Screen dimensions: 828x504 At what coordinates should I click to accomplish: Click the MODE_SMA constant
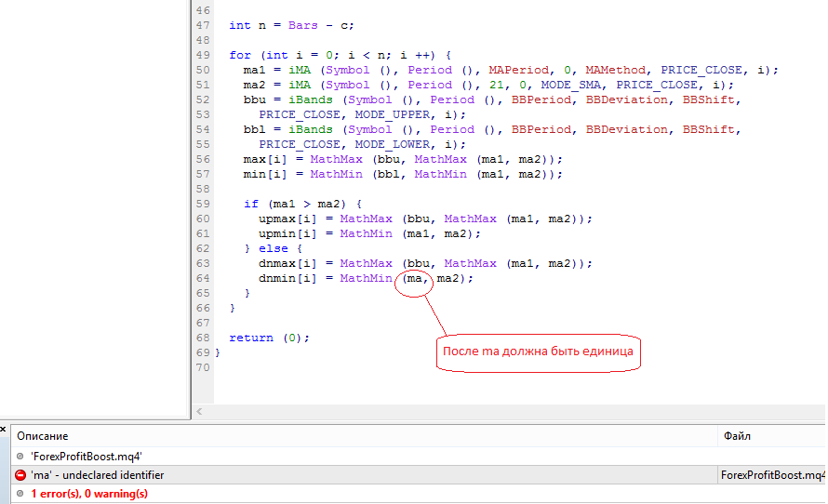pyautogui.click(x=571, y=85)
